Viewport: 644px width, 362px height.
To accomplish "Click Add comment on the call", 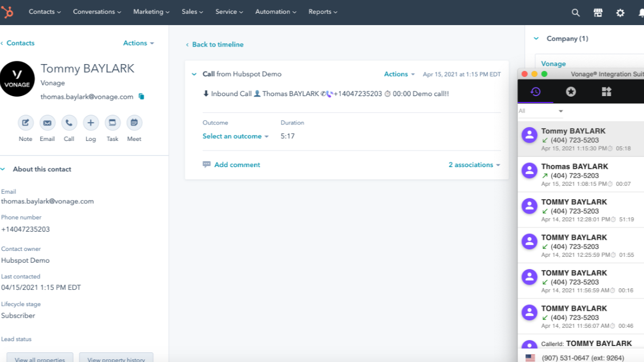I will pyautogui.click(x=237, y=165).
